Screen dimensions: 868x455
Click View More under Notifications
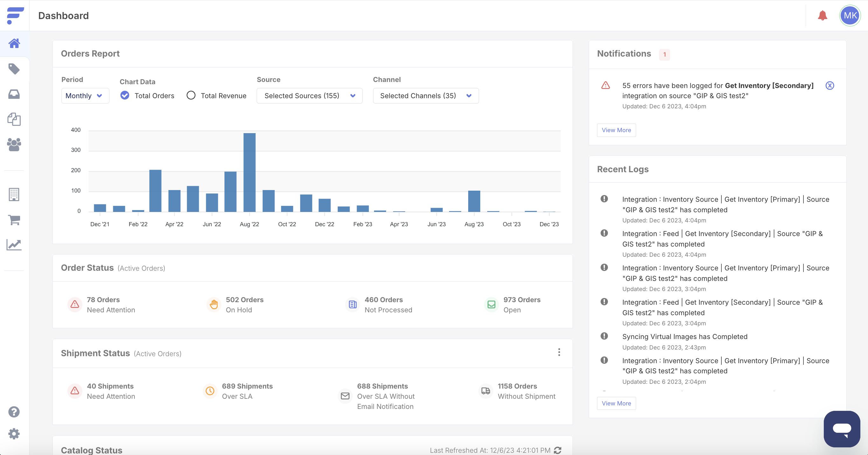click(616, 130)
